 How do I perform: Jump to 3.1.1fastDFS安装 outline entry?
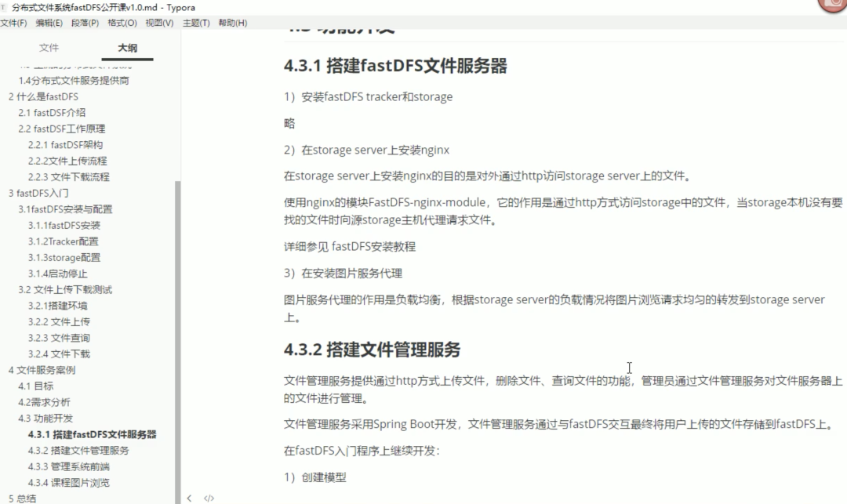(x=64, y=225)
